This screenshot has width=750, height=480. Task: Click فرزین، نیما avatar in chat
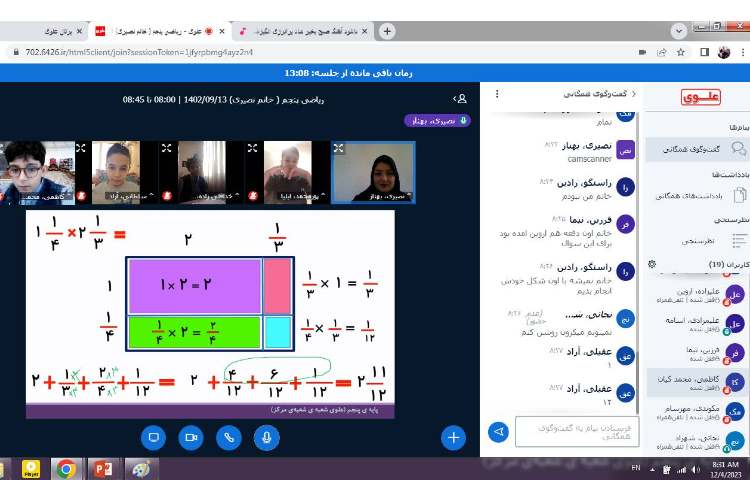(625, 224)
